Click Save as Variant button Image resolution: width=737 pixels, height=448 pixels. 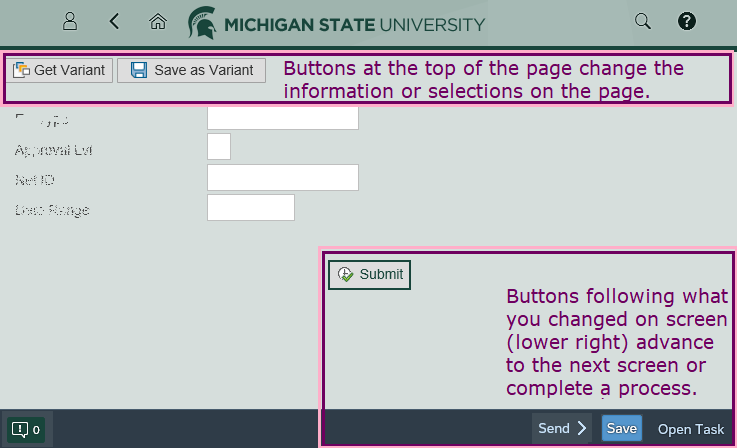[x=191, y=70]
